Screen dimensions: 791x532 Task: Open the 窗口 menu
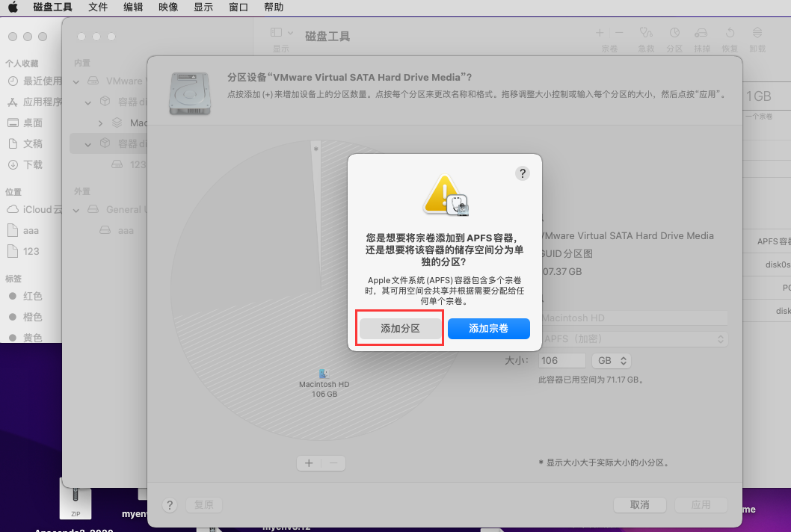point(238,7)
